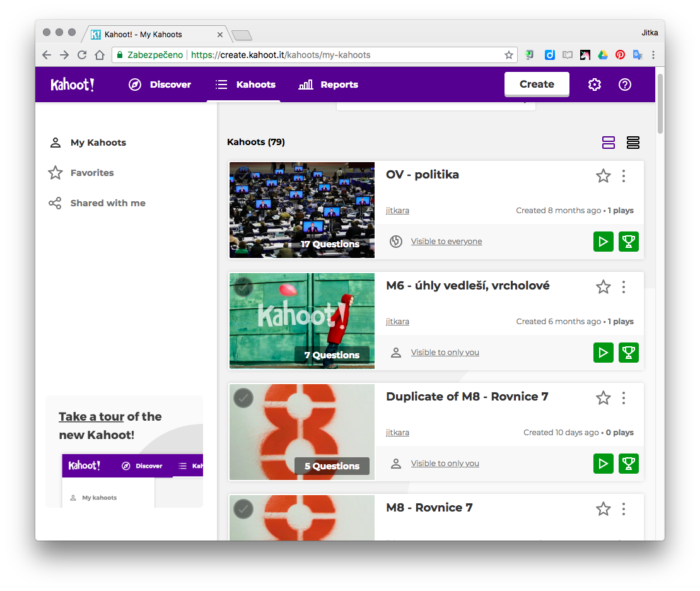Favorite Duplicate of M8 - Rovnice 7

click(603, 398)
